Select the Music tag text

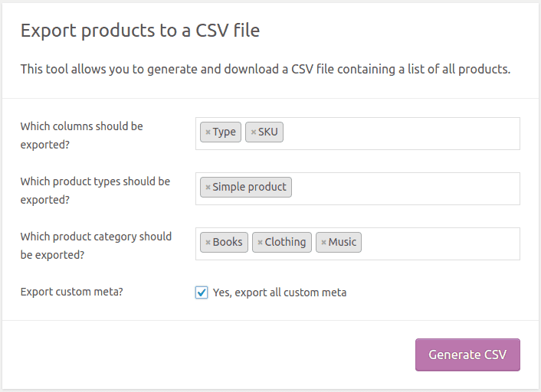click(343, 243)
